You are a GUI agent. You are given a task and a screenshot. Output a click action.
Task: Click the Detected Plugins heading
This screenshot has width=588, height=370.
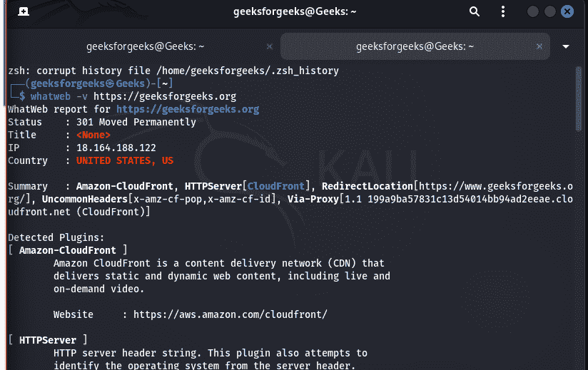tap(56, 237)
